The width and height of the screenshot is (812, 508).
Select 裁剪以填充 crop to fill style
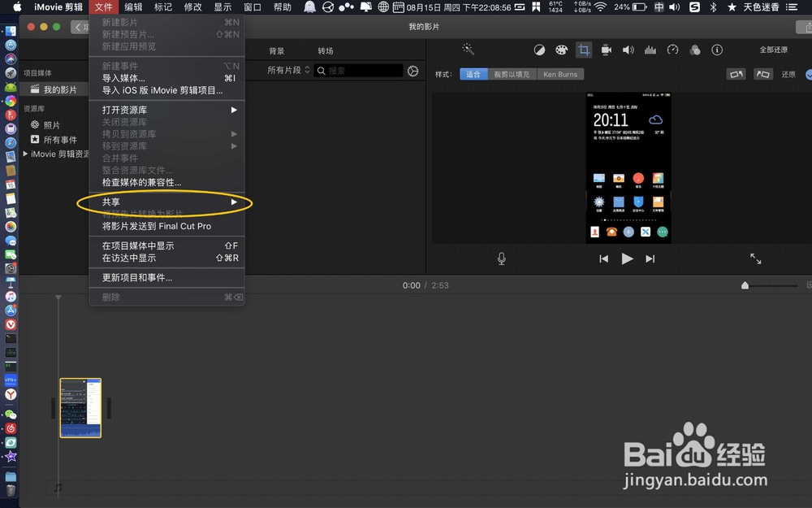point(512,74)
